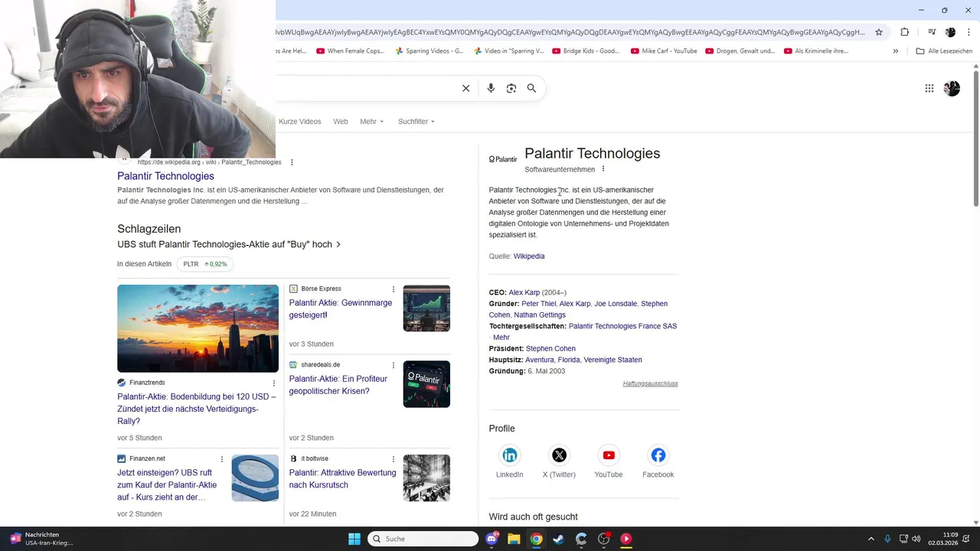Viewport: 980px width, 551px height.
Task: Open more options for Wikipedia result
Action: [x=292, y=162]
